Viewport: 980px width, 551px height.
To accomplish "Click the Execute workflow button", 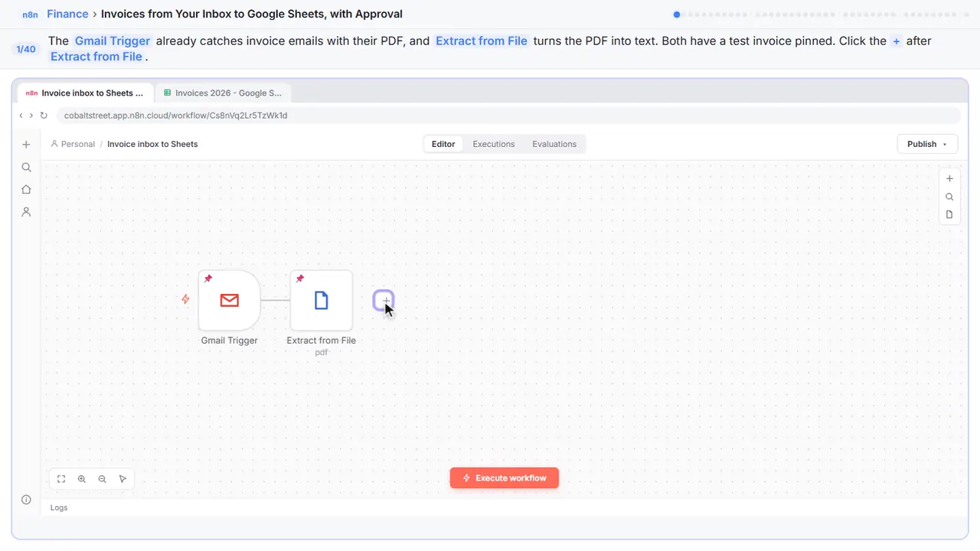I will [x=504, y=478].
